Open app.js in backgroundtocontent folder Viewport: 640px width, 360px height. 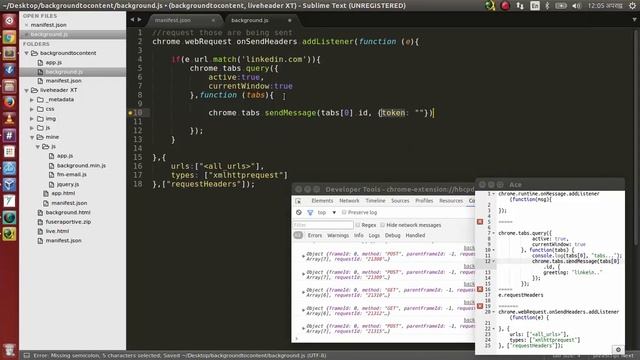pos(53,62)
